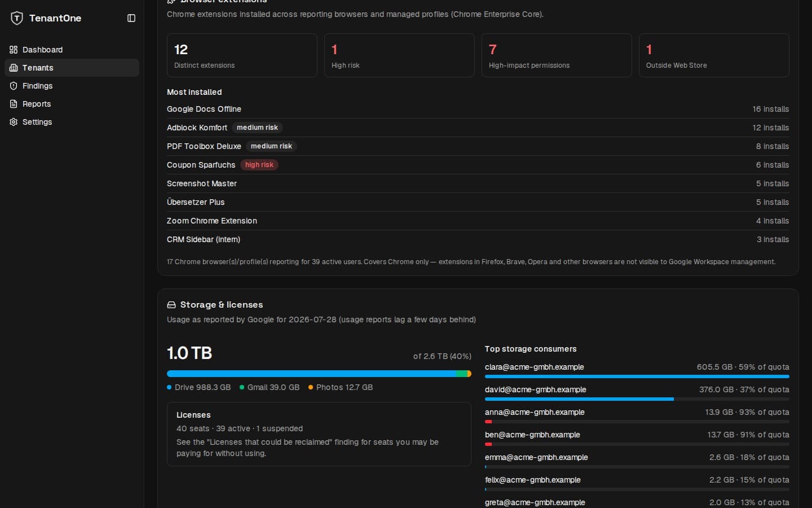812x508 pixels.
Task: Click the 3 installs count
Action: point(773,239)
